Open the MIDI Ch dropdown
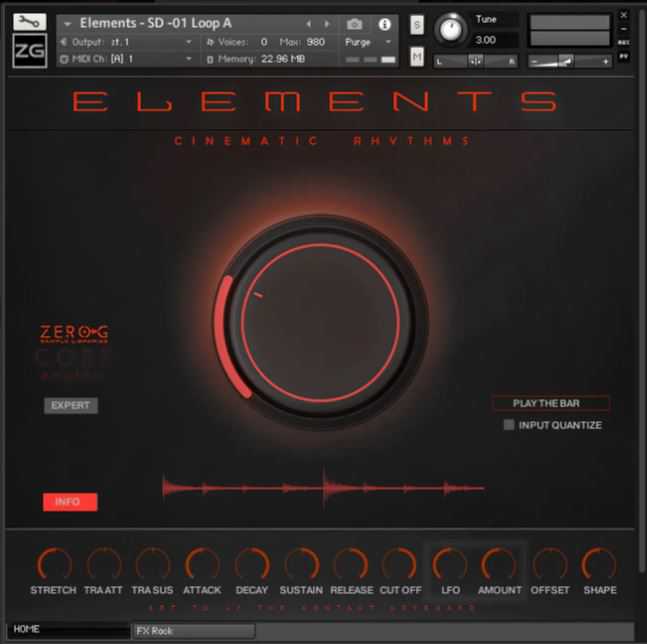The image size is (647, 644). click(x=189, y=59)
